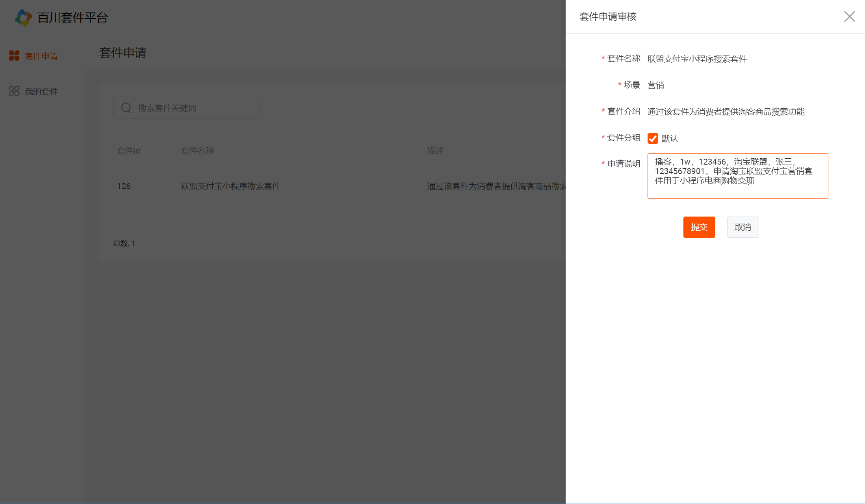Submit the application with 提交
Image resolution: width=865 pixels, height=504 pixels.
pyautogui.click(x=699, y=227)
